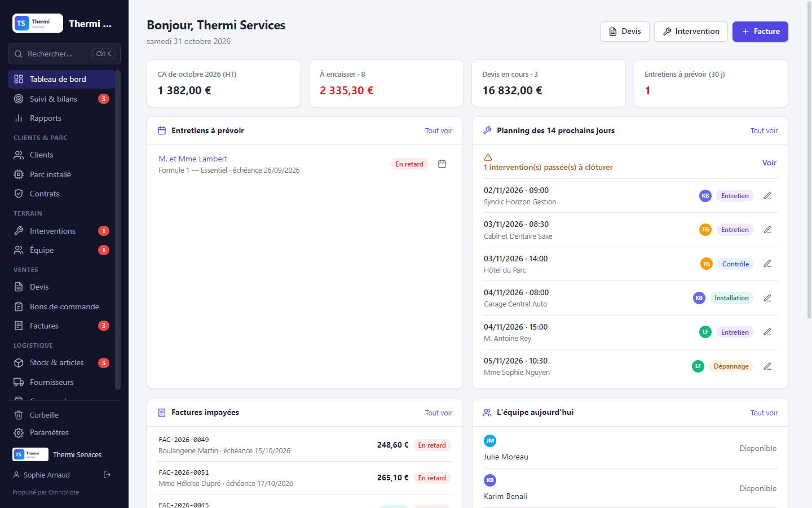Create a new Devis from header
The height and width of the screenshot is (508, 812).
pyautogui.click(x=625, y=32)
